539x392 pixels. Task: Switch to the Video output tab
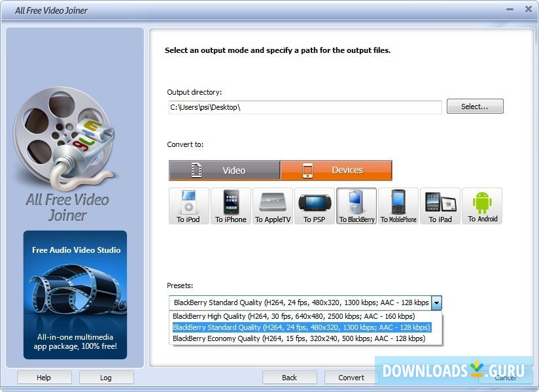tap(224, 170)
